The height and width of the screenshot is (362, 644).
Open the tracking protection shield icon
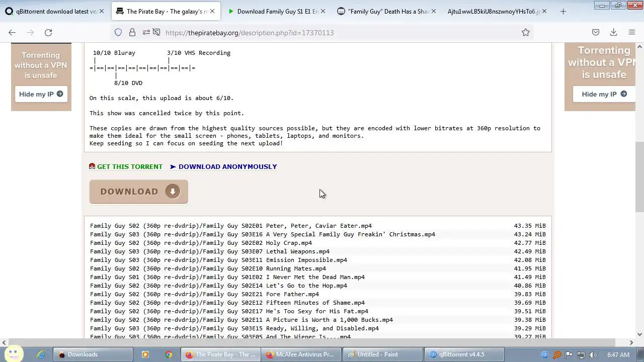118,32
